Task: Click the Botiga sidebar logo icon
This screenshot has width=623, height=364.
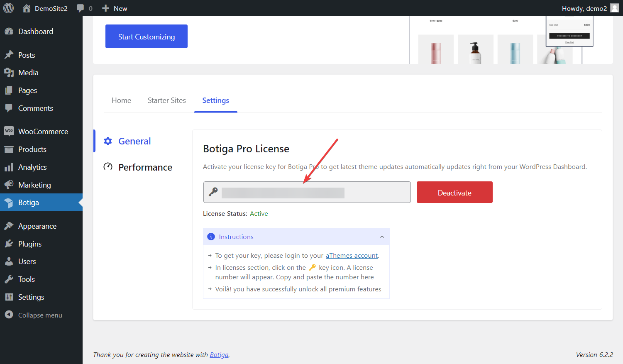Action: [9, 203]
